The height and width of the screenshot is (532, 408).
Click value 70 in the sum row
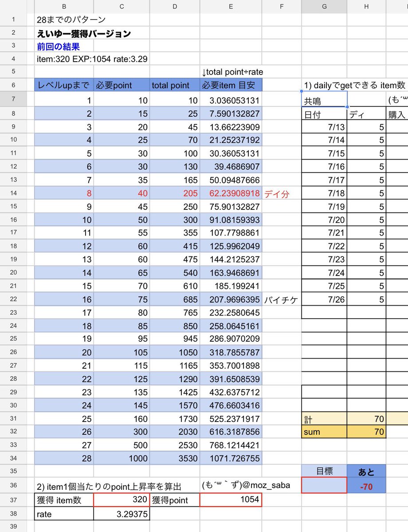(x=366, y=432)
